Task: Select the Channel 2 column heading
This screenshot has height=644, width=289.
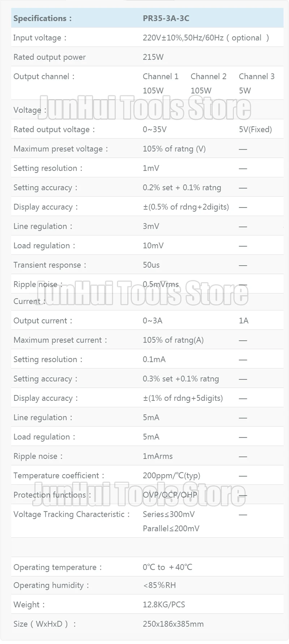Action: tap(208, 77)
